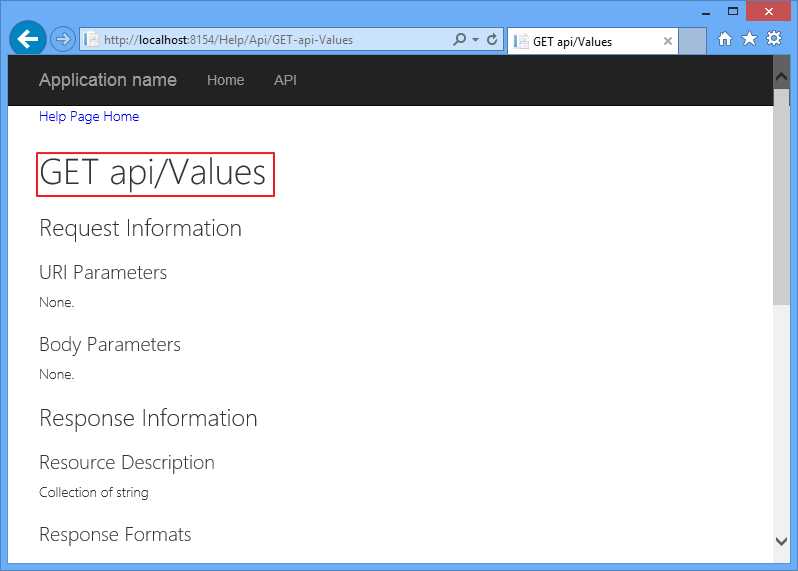Click the page icon in address bar
The height and width of the screenshot is (571, 798).
click(x=91, y=39)
